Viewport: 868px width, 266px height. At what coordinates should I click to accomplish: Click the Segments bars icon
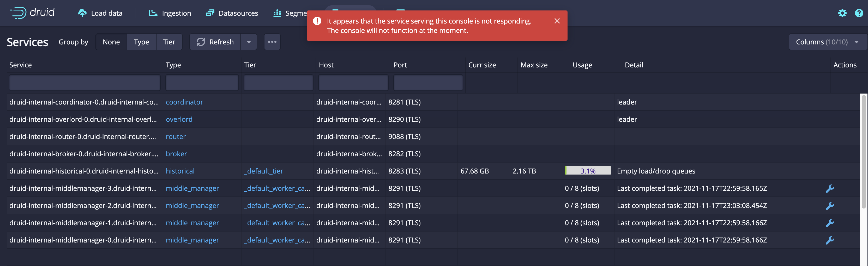pos(277,13)
